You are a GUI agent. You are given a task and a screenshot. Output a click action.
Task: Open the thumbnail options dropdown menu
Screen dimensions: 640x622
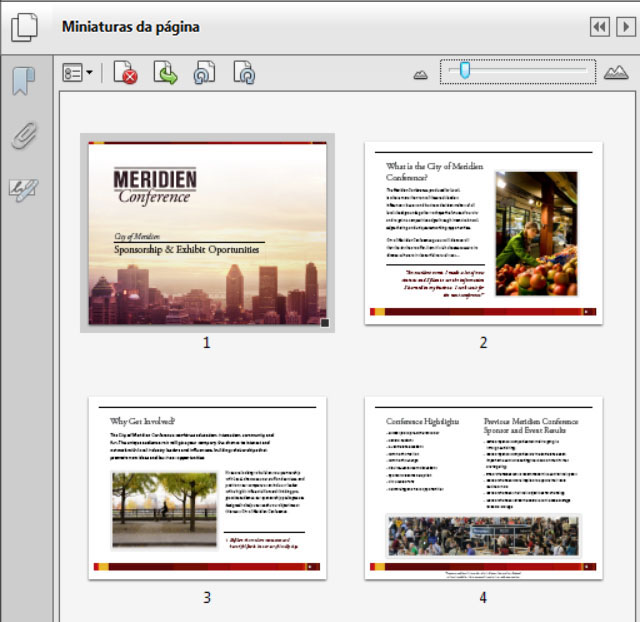[x=78, y=73]
